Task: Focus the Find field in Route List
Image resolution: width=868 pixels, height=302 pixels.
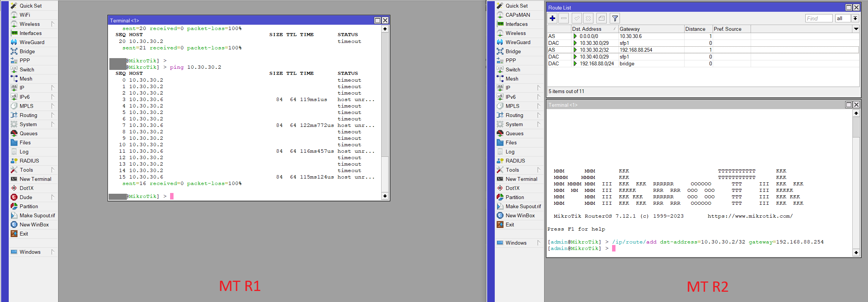Action: click(819, 18)
